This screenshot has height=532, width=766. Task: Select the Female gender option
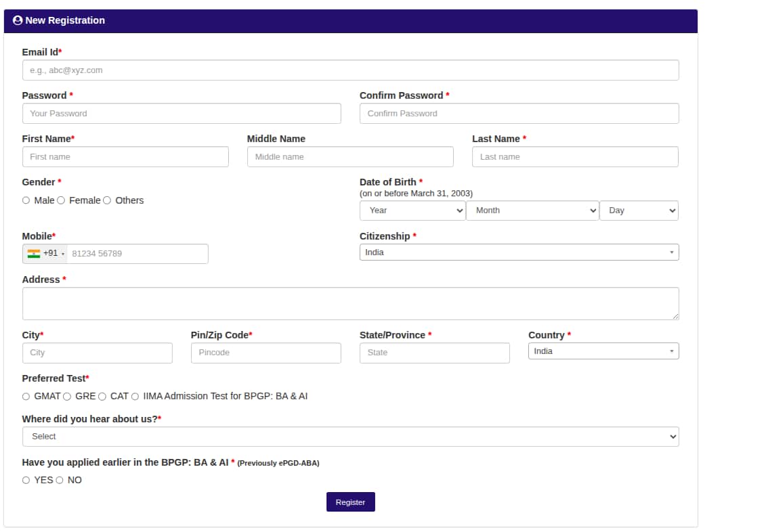[x=61, y=200]
